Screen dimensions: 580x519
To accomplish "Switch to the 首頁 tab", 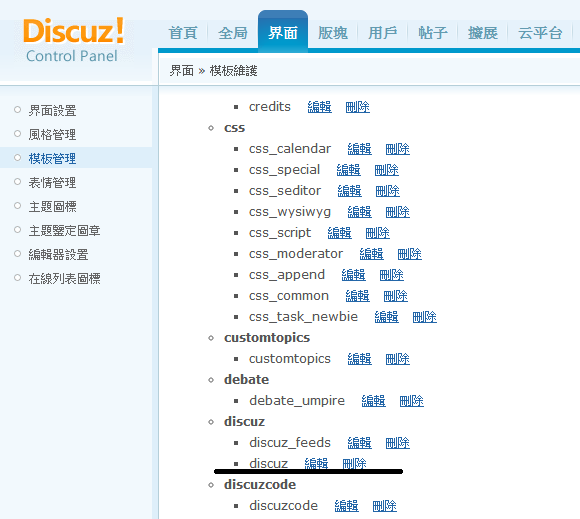I will (x=183, y=33).
